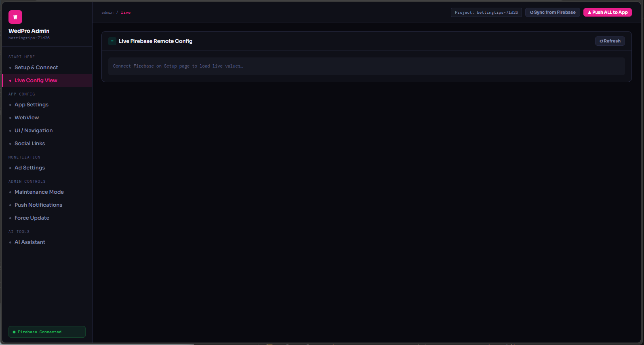Click the Firebase Connected status badge
The image size is (644, 345).
tap(47, 332)
